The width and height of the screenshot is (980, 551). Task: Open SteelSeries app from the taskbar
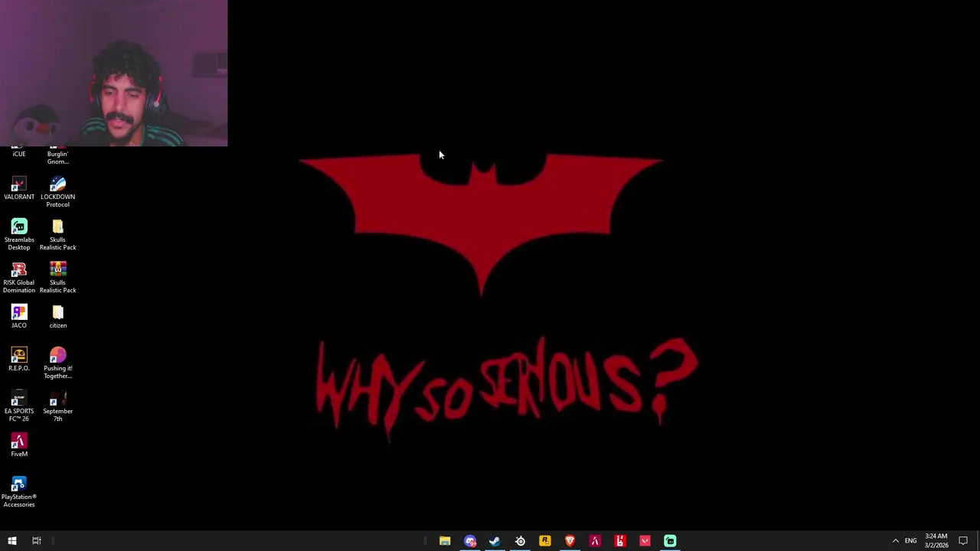[x=520, y=541]
